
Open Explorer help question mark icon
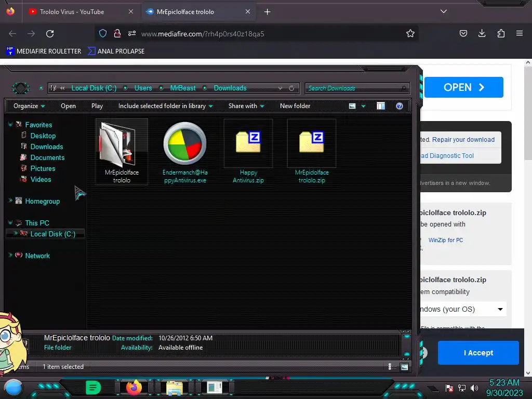click(400, 106)
